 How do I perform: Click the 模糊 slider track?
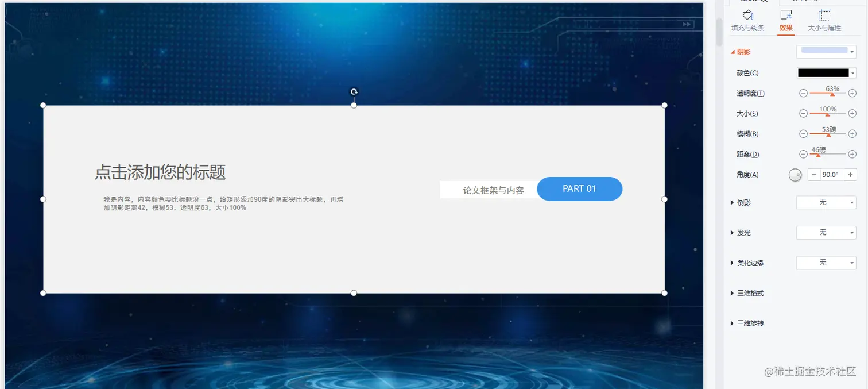click(828, 134)
